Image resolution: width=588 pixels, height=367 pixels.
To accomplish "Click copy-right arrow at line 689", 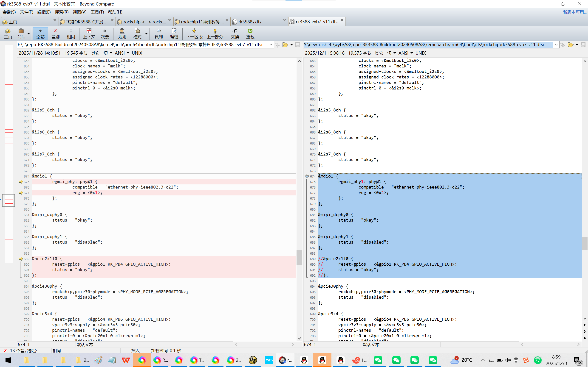I will pos(21,259).
